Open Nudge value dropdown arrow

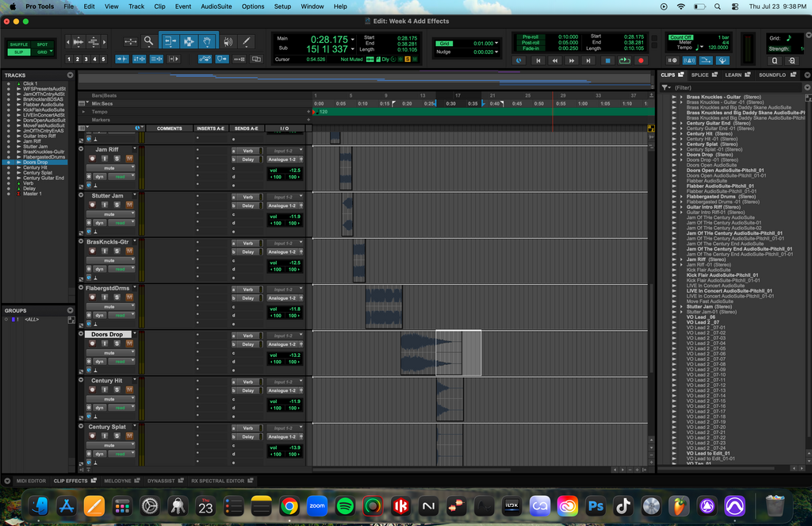pos(496,52)
